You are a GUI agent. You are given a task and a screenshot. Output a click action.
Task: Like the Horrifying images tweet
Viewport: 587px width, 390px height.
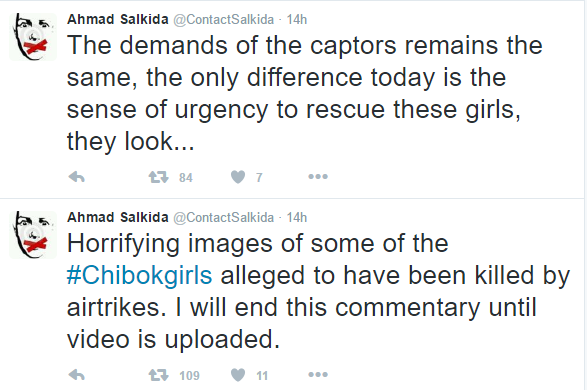(238, 375)
